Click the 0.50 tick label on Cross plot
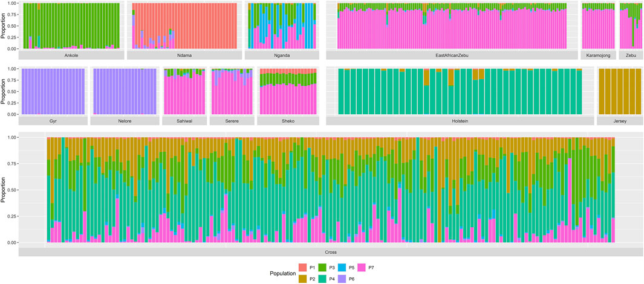Screen dimensions: 644x284 (12, 190)
